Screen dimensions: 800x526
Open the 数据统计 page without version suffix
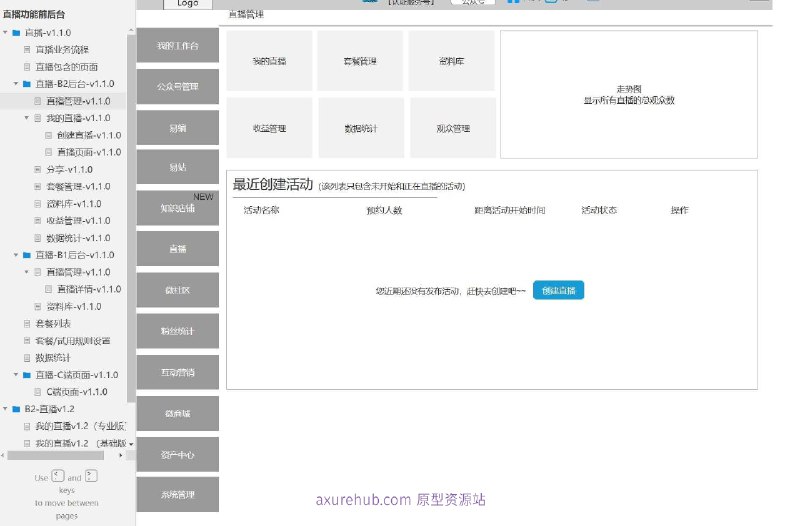coord(53,358)
